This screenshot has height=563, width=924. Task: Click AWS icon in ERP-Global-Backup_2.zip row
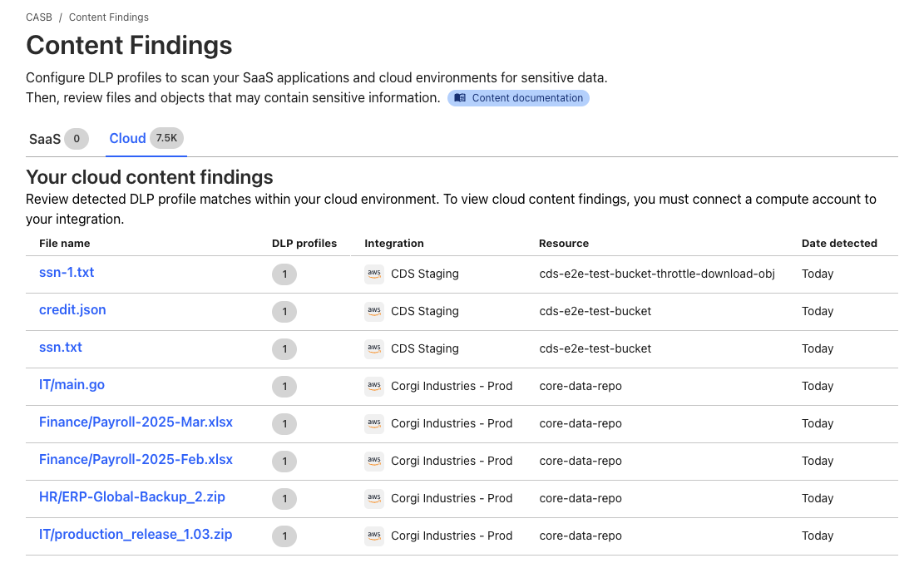tap(374, 498)
